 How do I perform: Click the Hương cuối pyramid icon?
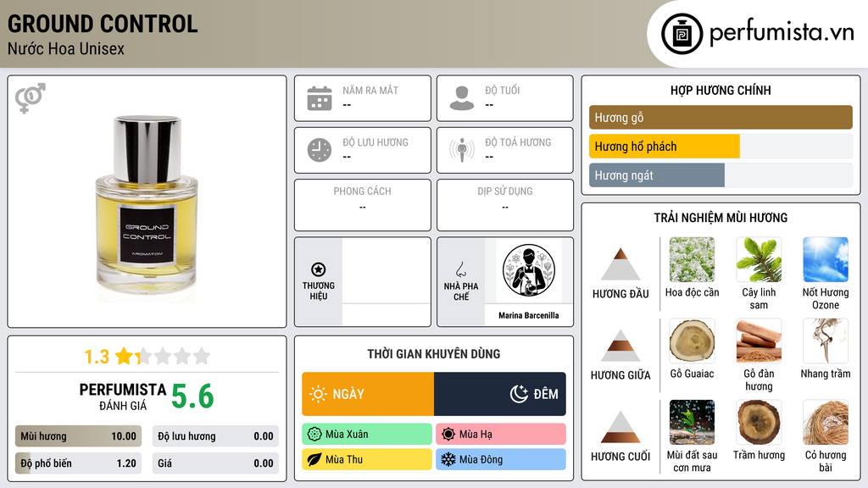pos(620,427)
